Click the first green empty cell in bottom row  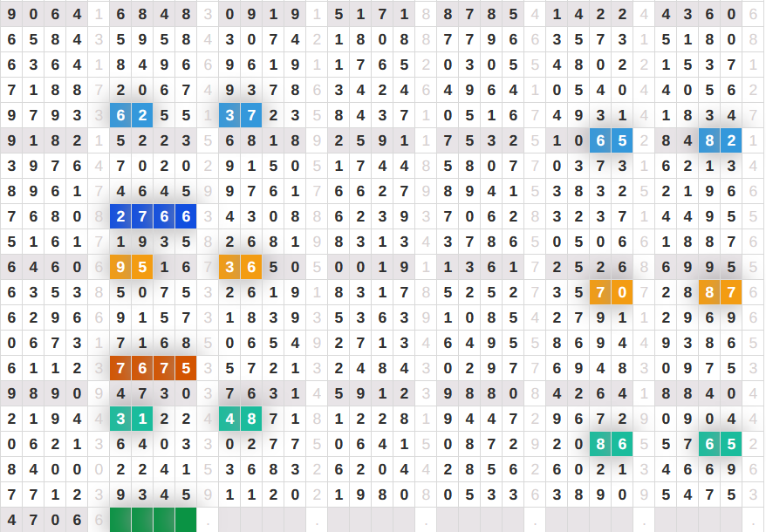120,521
